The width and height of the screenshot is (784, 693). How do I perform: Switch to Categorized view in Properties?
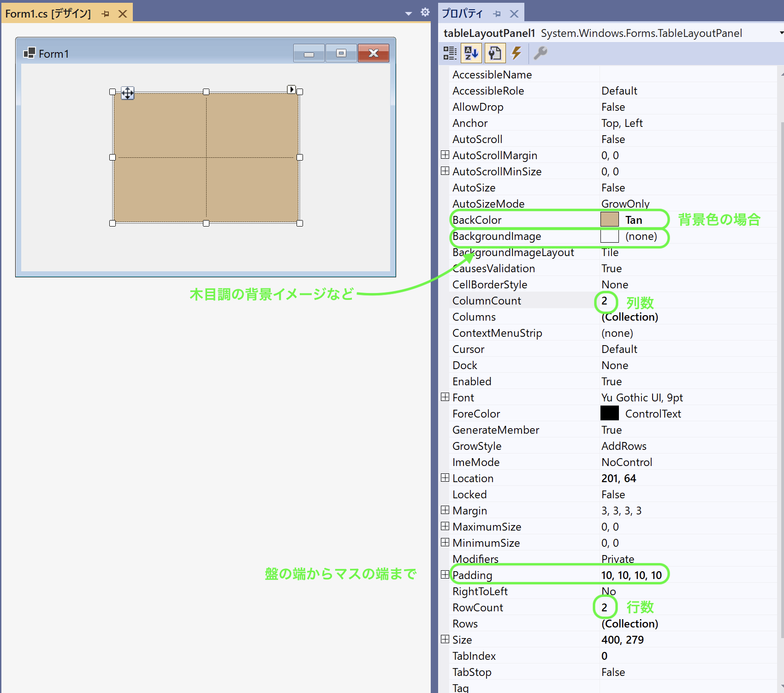[450, 53]
